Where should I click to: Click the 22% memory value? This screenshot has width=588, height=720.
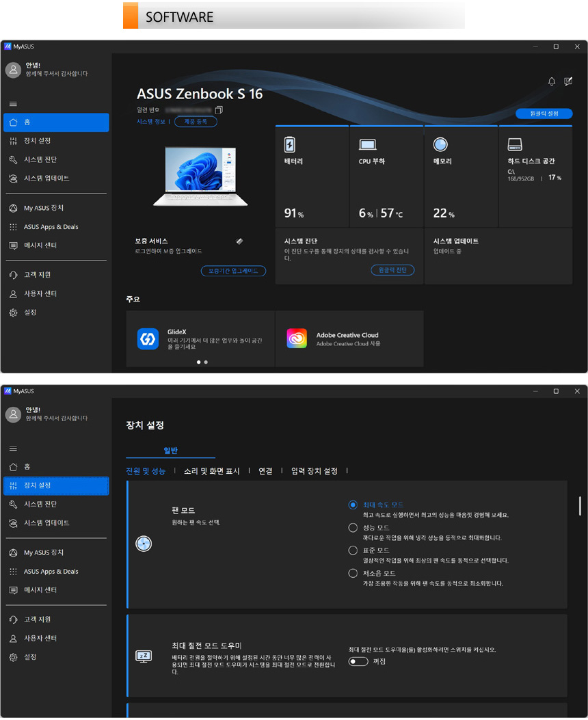click(444, 213)
